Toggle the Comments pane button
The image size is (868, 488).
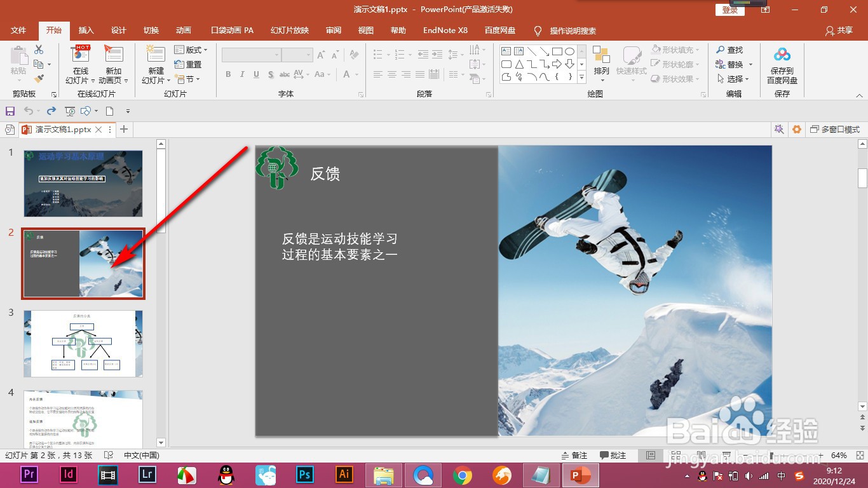(x=613, y=456)
